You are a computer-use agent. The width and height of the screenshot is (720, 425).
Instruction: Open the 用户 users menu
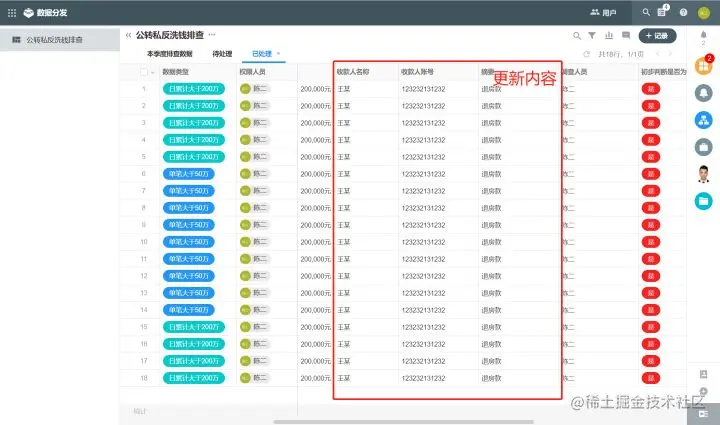tap(603, 12)
